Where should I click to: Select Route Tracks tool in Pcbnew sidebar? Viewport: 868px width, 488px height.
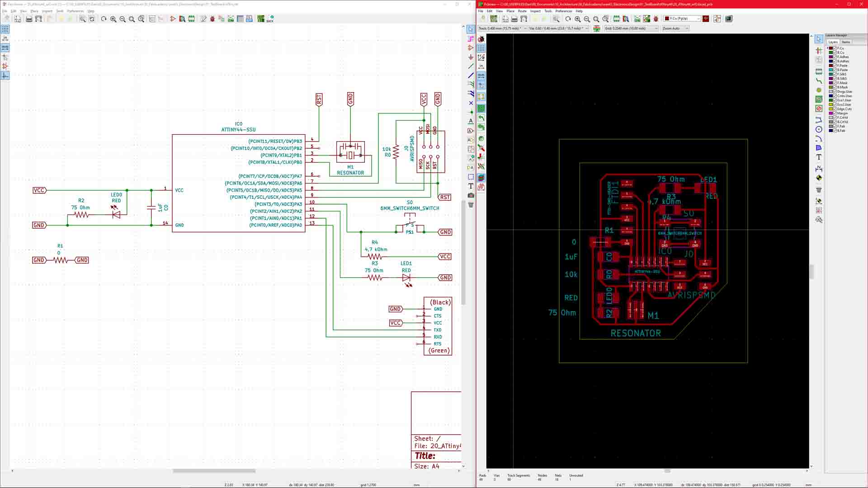pos(819,81)
